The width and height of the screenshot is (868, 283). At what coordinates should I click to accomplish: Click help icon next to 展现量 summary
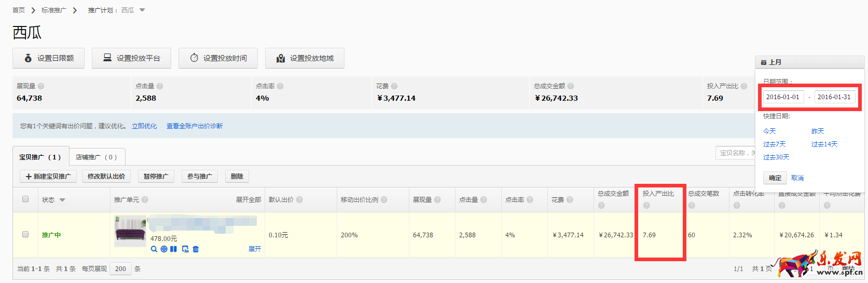point(41,86)
